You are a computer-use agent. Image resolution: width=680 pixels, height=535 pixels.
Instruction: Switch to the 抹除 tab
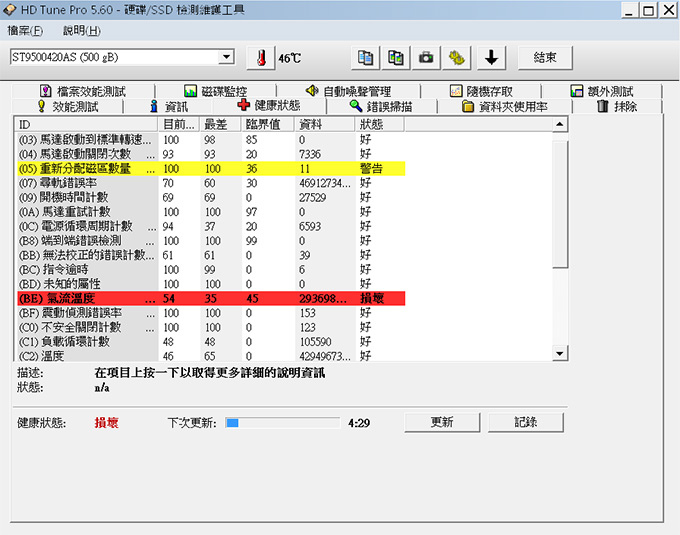[x=617, y=106]
